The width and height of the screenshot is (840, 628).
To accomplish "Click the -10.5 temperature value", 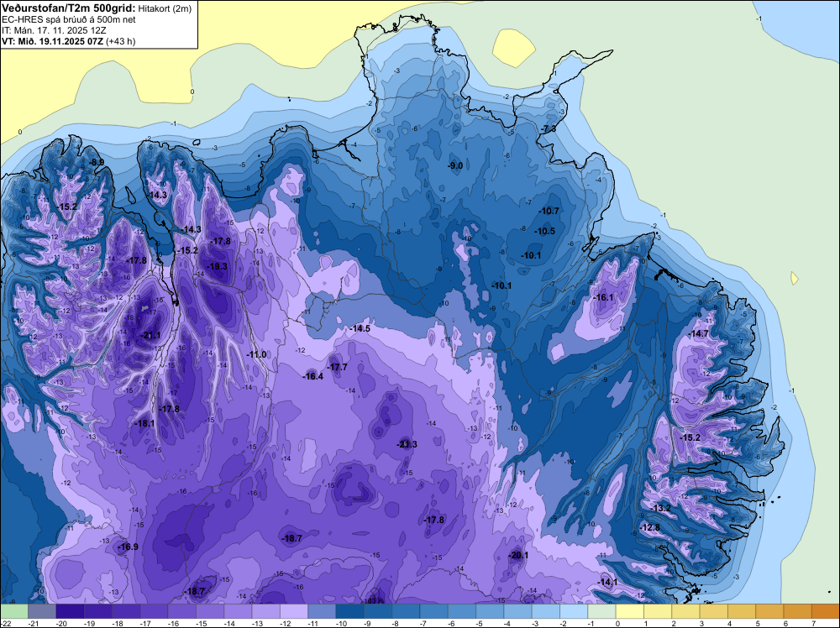I will (x=545, y=231).
